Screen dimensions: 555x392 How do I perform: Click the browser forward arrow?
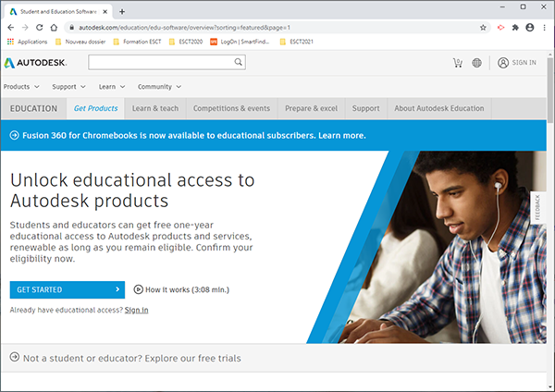(25, 27)
